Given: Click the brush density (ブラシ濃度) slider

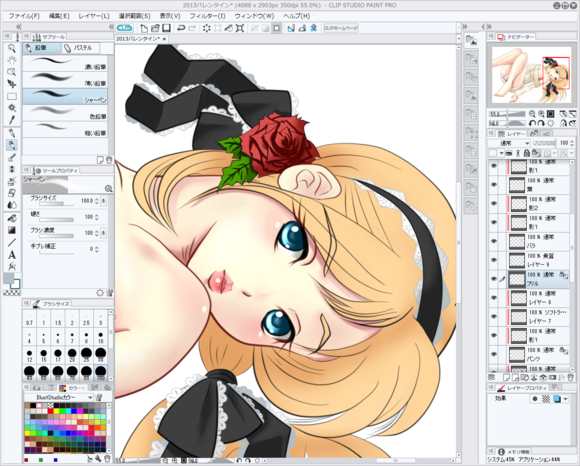Looking at the screenshot, I should click(57, 236).
